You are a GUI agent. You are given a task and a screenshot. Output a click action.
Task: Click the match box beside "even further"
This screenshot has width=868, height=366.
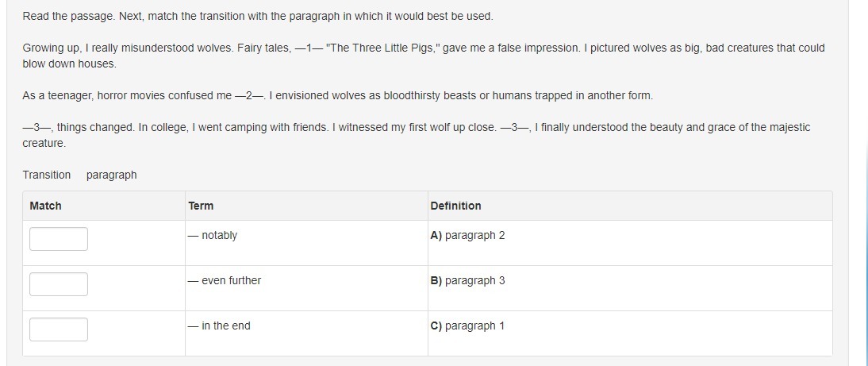pyautogui.click(x=59, y=283)
